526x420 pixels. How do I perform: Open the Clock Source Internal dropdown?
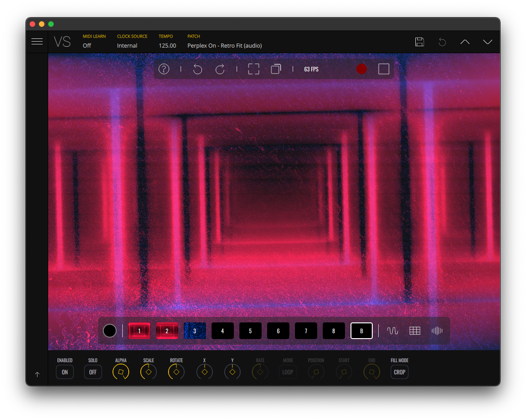tap(127, 45)
